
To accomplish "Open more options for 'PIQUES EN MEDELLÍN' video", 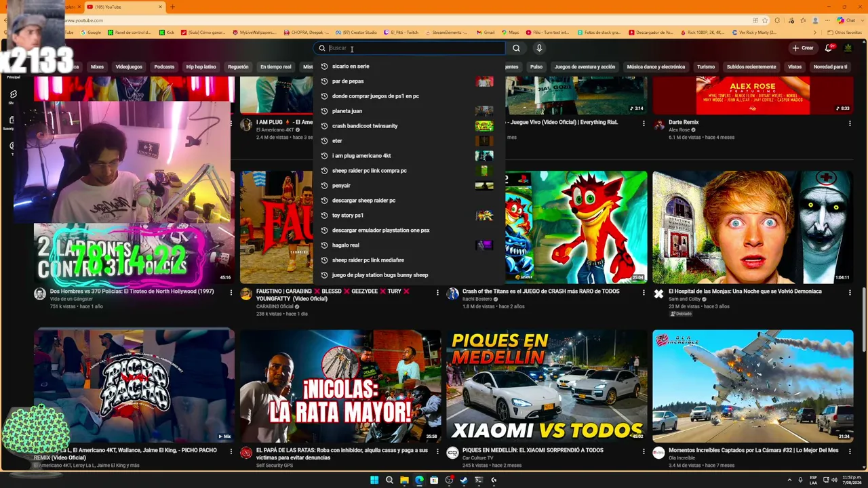I will coord(644,451).
